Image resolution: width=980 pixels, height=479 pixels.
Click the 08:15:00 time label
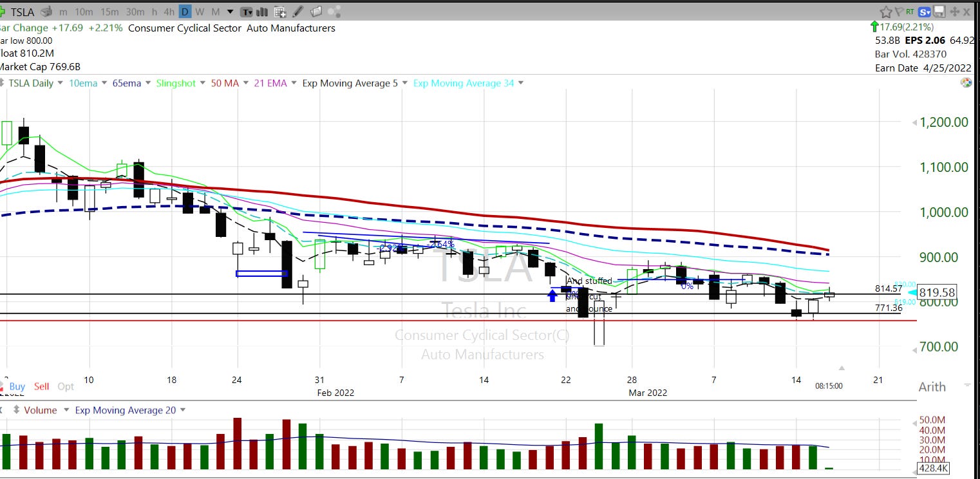pos(829,386)
